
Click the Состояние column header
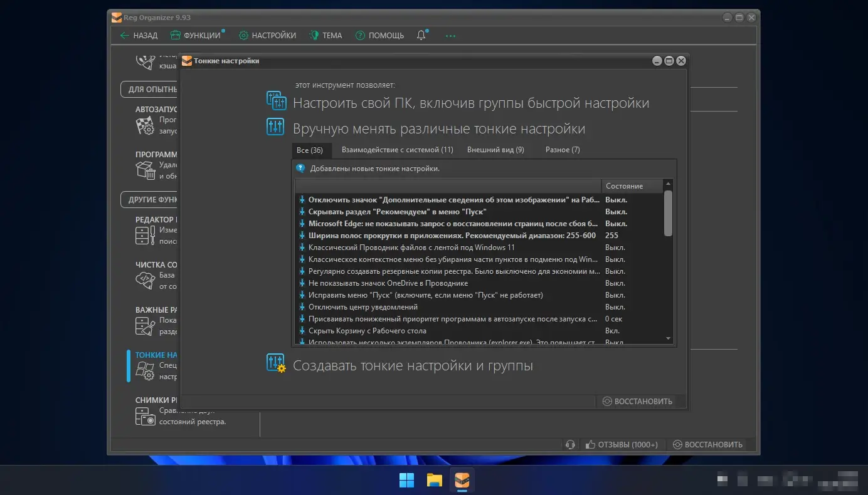[x=632, y=186]
